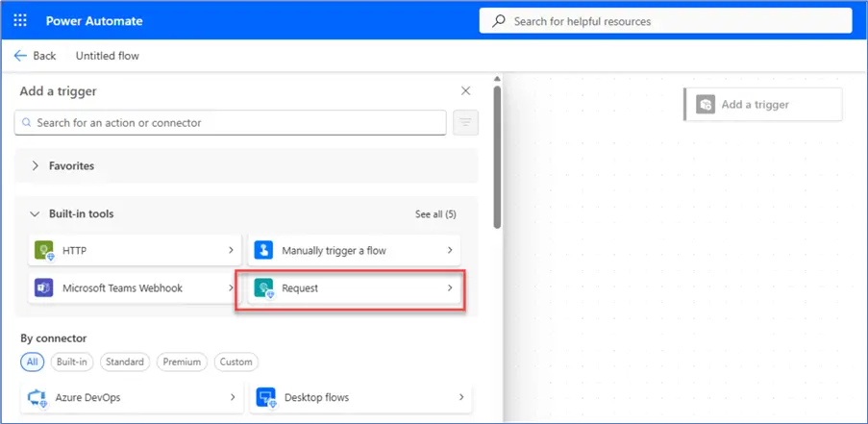This screenshot has width=868, height=424.
Task: Open Microsoft Teams Webhook chevron
Action: 231,287
